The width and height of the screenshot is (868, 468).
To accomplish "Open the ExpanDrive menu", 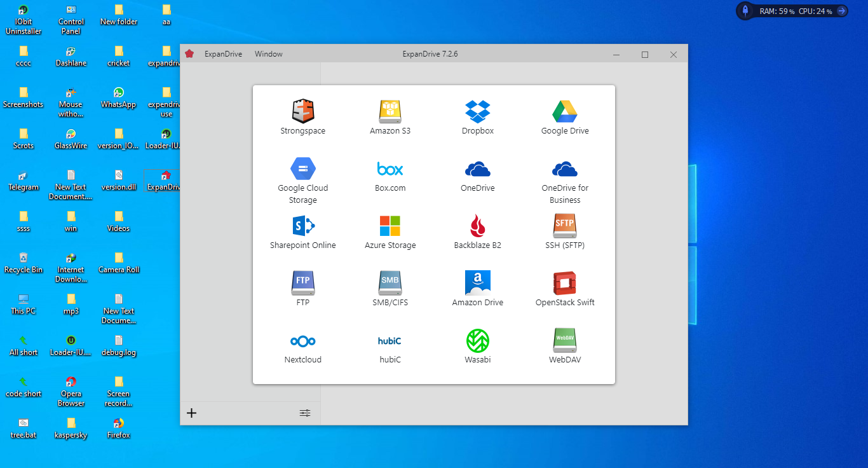I will coord(223,54).
